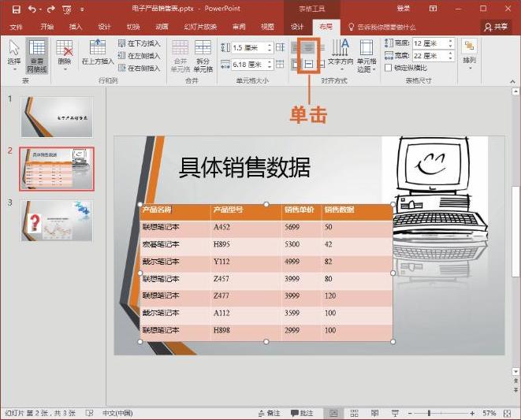Screen dimensions: 521x420
Task: Click 告诉我你想要做什么 tell me box
Action: pos(381,27)
